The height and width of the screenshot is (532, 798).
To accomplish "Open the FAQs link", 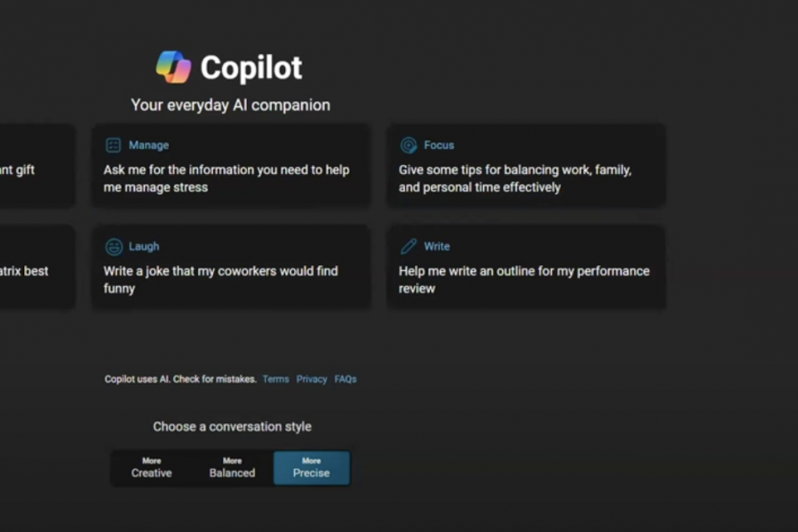I will pyautogui.click(x=345, y=379).
